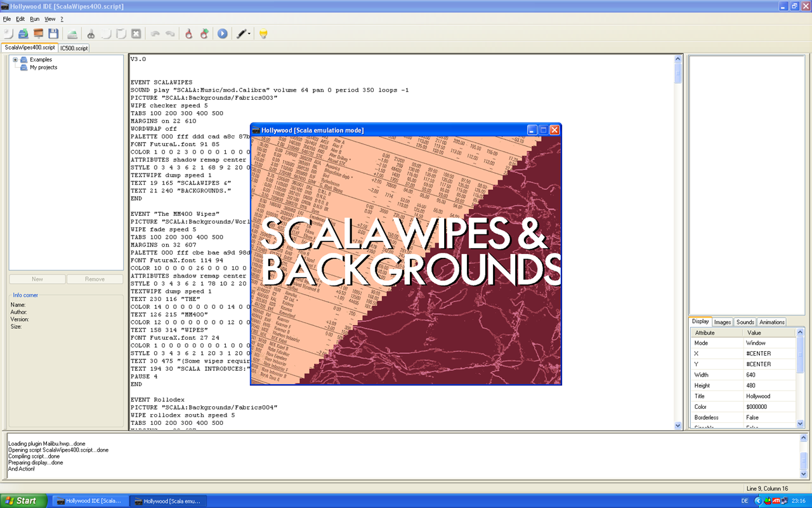Click the Paste clipboard toolbar icon
The width and height of the screenshot is (812, 508).
click(x=121, y=34)
